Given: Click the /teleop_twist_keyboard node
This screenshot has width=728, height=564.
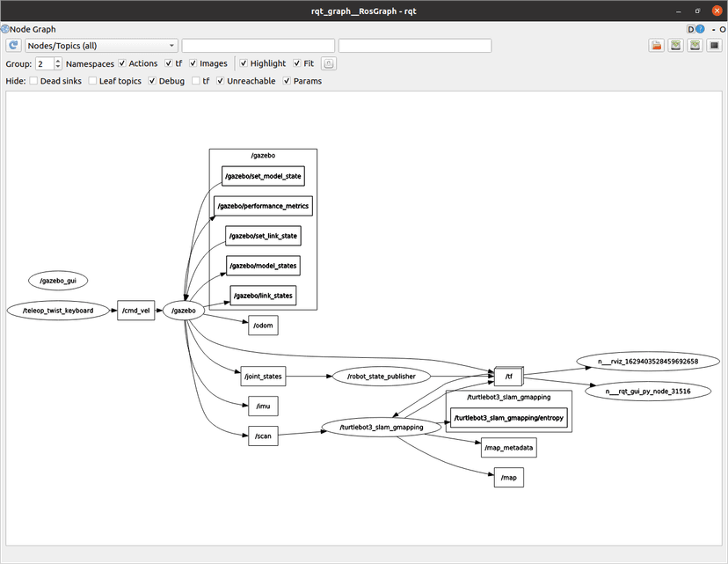Looking at the screenshot, I should click(57, 311).
